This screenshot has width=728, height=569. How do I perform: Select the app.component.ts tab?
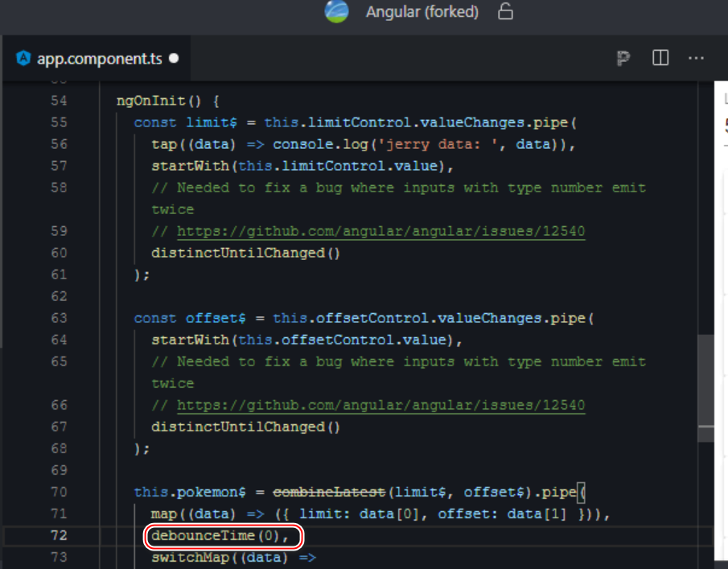[x=97, y=58]
